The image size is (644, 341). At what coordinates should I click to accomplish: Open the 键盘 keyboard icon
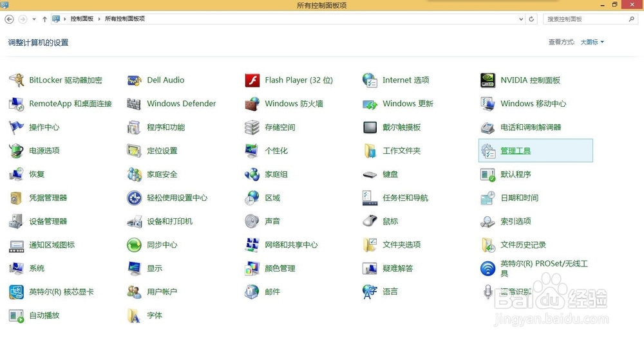pos(370,175)
